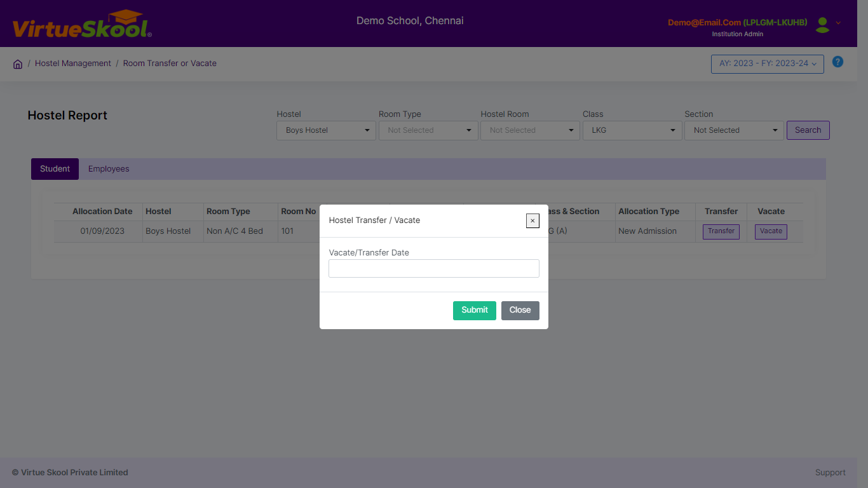Click the Hostel Management breadcrumb link
The width and height of the screenshot is (868, 488).
pos(73,64)
